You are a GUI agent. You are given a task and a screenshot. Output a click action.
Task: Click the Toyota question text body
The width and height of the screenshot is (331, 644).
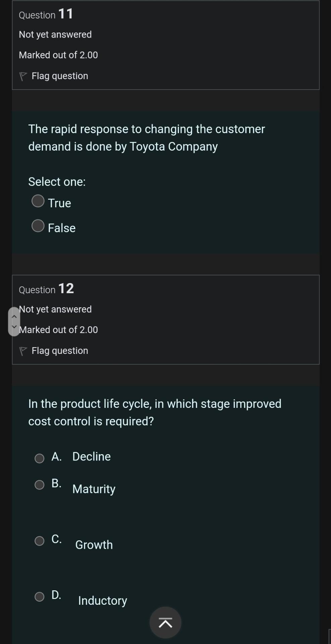tap(147, 138)
